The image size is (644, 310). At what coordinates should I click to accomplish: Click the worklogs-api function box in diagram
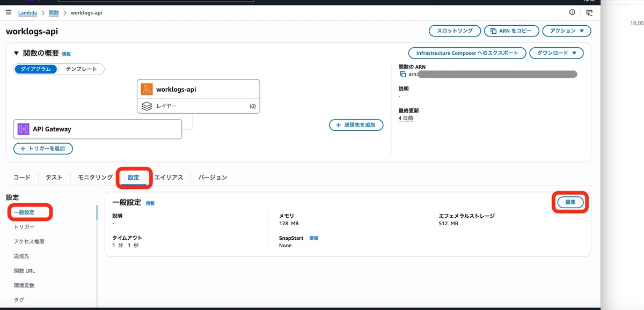point(199,89)
